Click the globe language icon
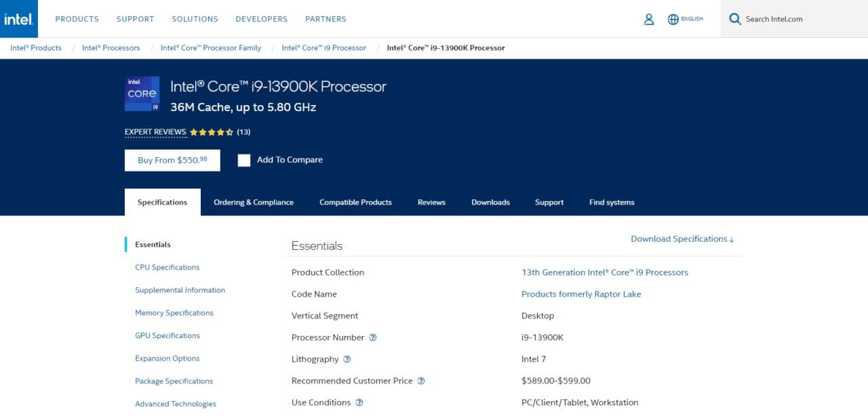Viewport: 868px width, 420px height. 673,19
